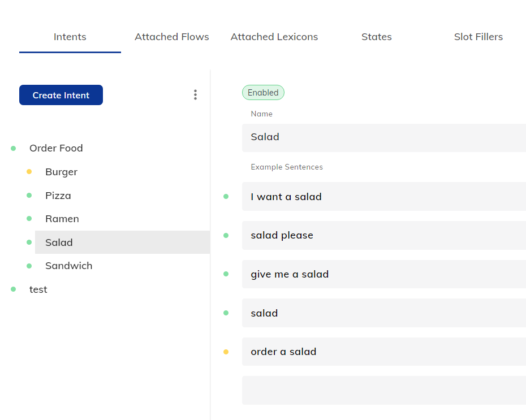
Task: Edit the single-word 'salad' example sentence
Action: click(x=384, y=313)
